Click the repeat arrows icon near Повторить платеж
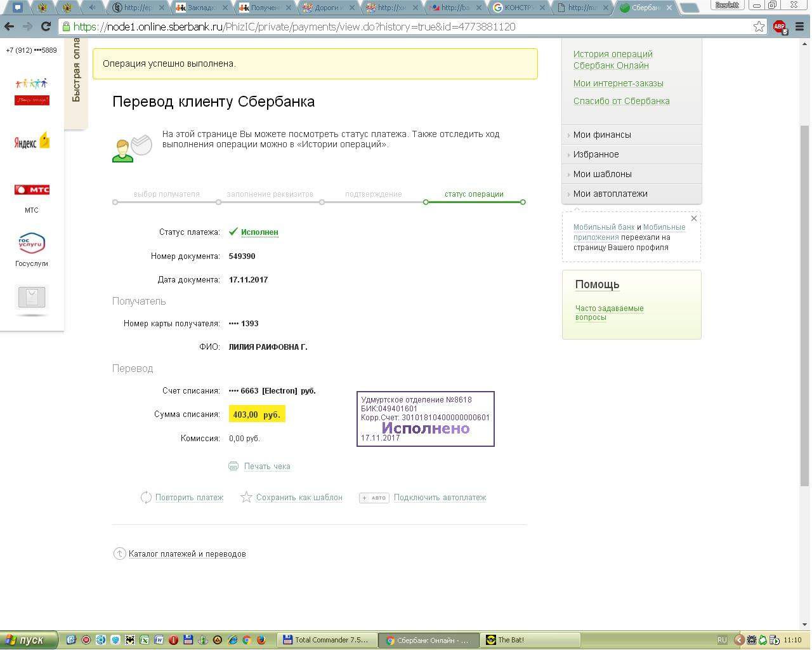Screen dimensions: 812x650 tap(146, 497)
